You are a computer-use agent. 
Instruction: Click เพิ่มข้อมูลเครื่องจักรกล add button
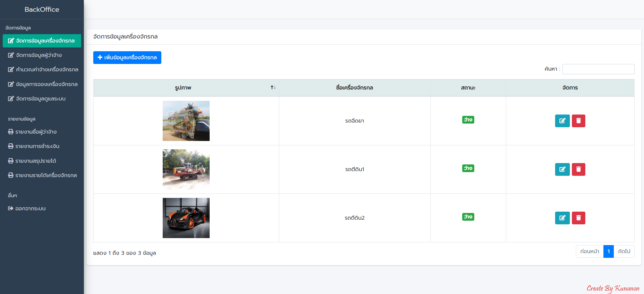127,58
